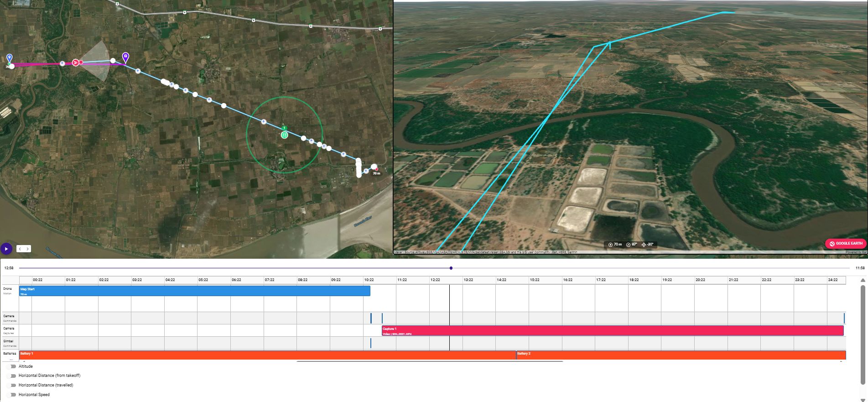Click the elapsed time 12:58 label

pyautogui.click(x=9, y=268)
